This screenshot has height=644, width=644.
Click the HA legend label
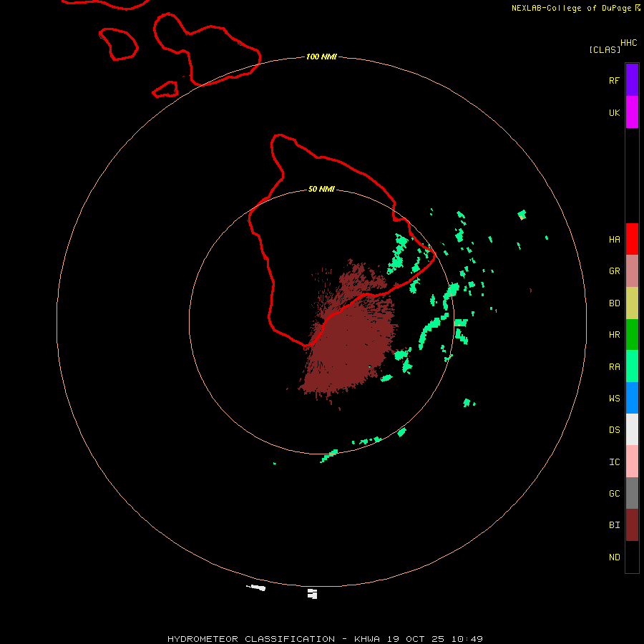point(614,240)
